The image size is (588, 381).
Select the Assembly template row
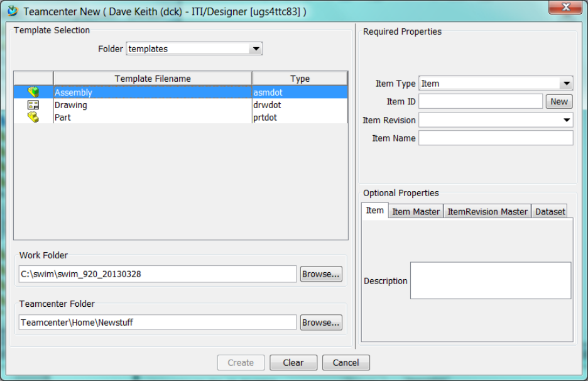tap(181, 92)
